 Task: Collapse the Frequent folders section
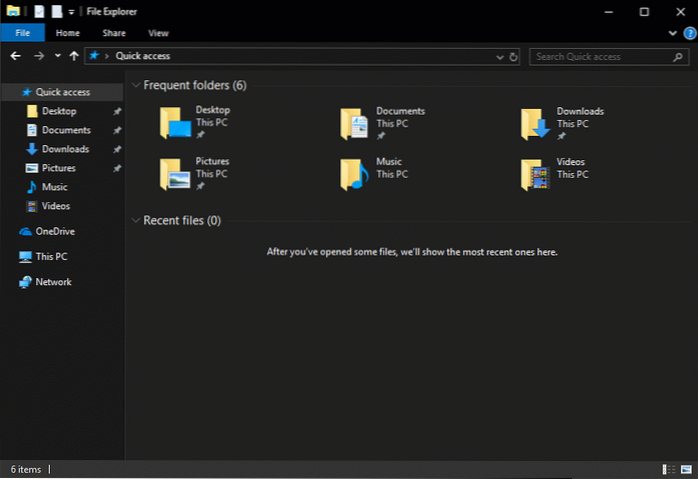click(135, 86)
